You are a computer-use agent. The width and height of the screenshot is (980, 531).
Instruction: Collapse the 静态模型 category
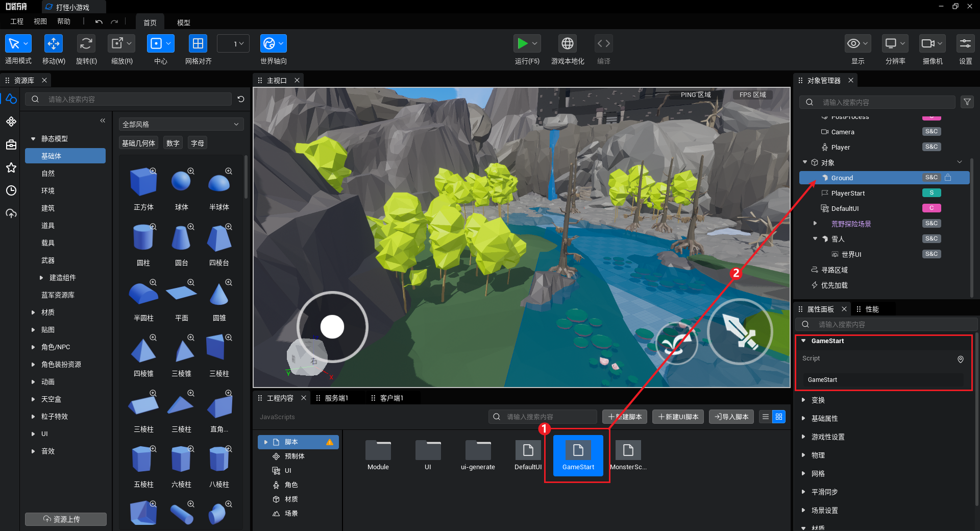(33, 139)
